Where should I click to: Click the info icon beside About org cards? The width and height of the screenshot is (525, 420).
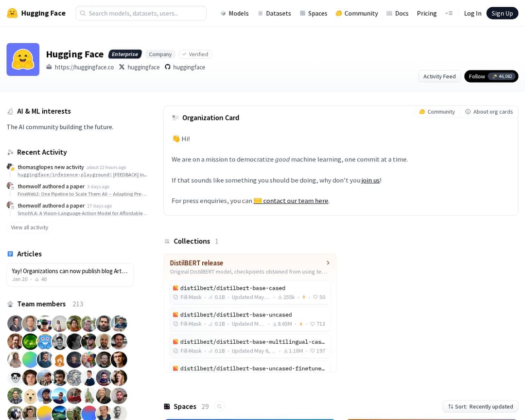click(x=468, y=111)
